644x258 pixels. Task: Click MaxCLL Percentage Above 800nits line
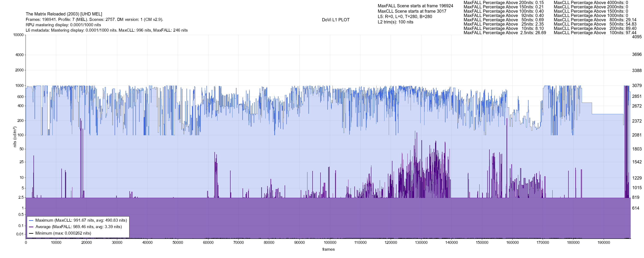[x=595, y=20]
